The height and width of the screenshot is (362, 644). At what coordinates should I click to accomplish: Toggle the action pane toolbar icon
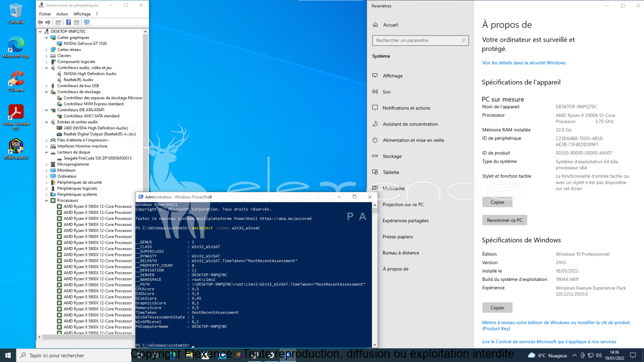pyautogui.click(x=76, y=22)
